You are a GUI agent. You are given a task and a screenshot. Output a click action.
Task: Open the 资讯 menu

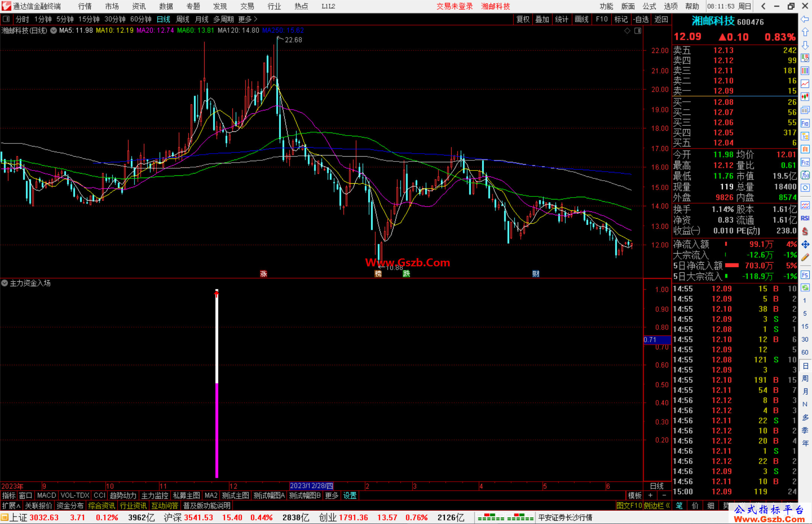click(139, 6)
